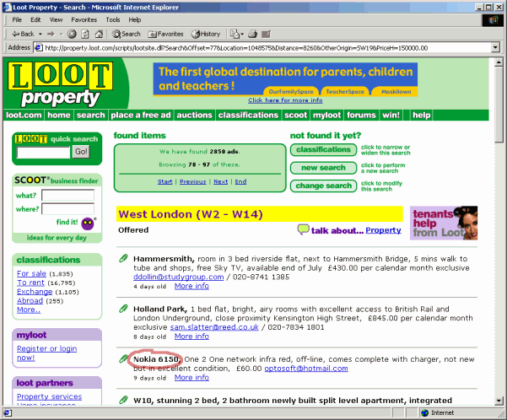Click the Previous results link
This screenshot has height=420, width=507.
click(x=193, y=181)
